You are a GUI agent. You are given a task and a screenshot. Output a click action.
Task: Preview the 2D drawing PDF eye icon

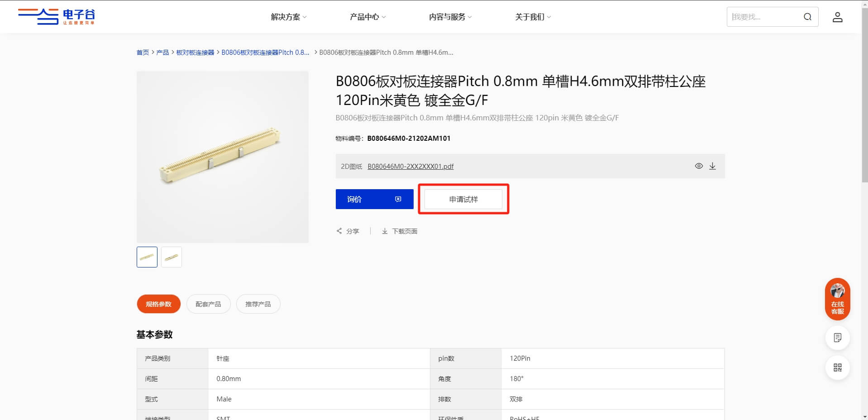pos(699,166)
